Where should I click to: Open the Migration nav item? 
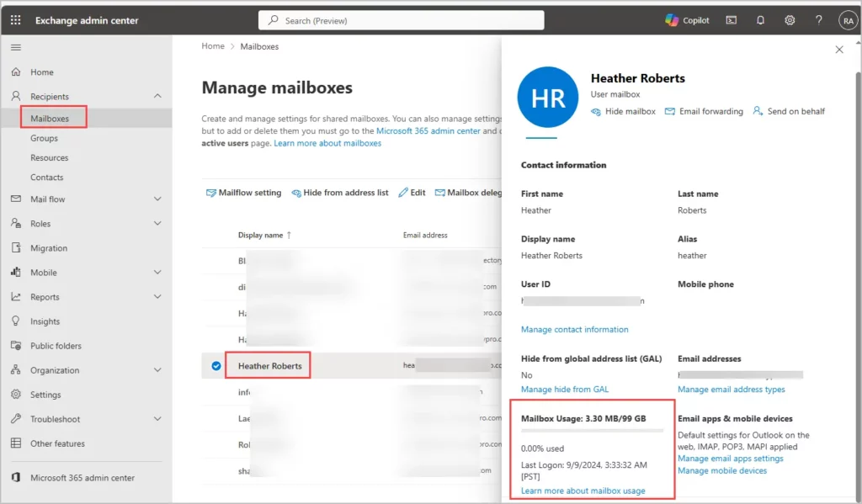(49, 248)
